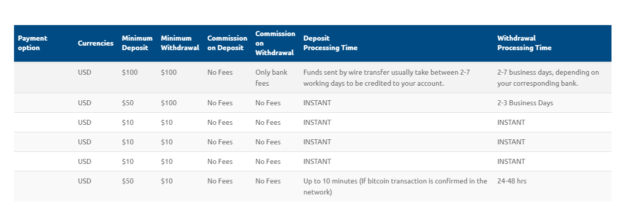
Task: Click the '2-7 business days' withdrawal text
Action: point(548,78)
